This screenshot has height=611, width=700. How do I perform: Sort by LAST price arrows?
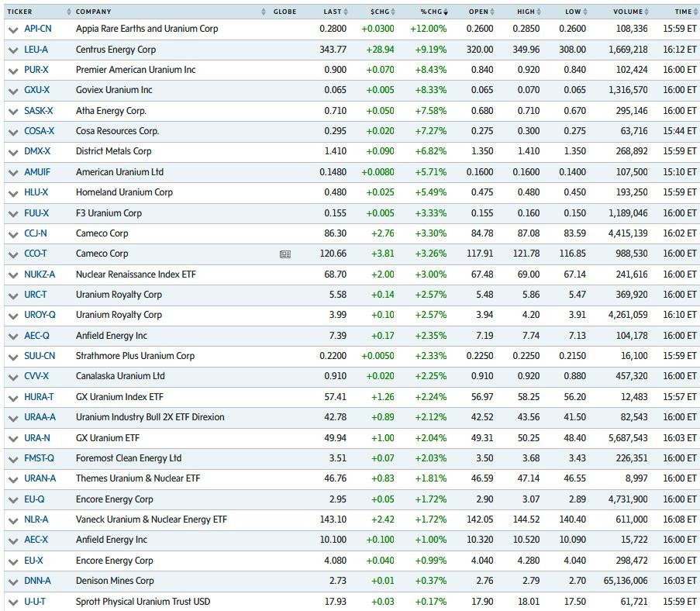coord(346,12)
